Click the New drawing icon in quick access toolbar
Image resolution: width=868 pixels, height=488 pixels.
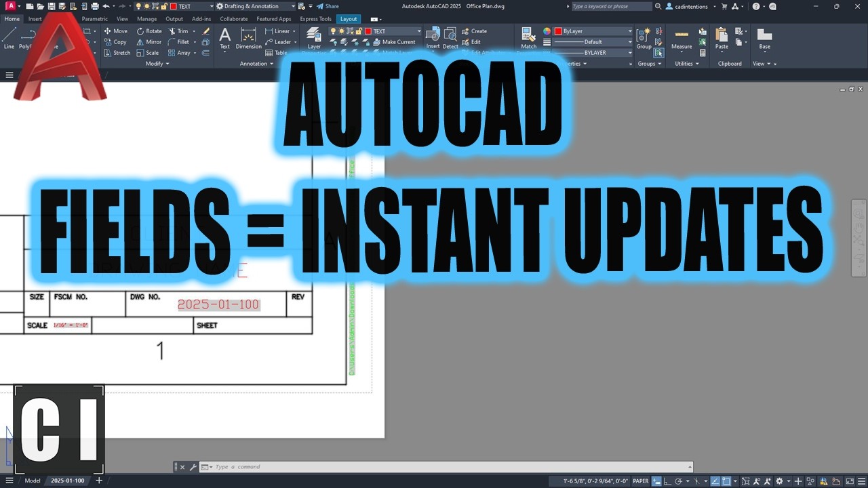click(29, 6)
